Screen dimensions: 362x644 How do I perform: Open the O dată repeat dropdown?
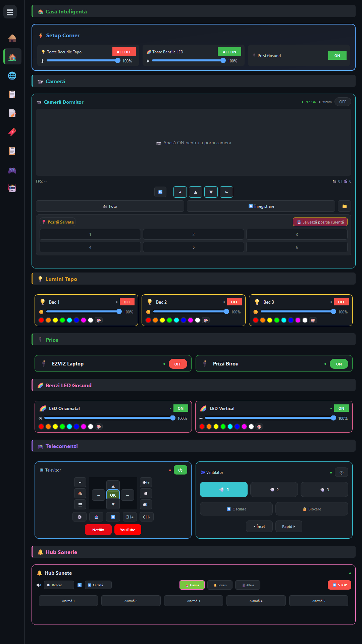click(98, 585)
